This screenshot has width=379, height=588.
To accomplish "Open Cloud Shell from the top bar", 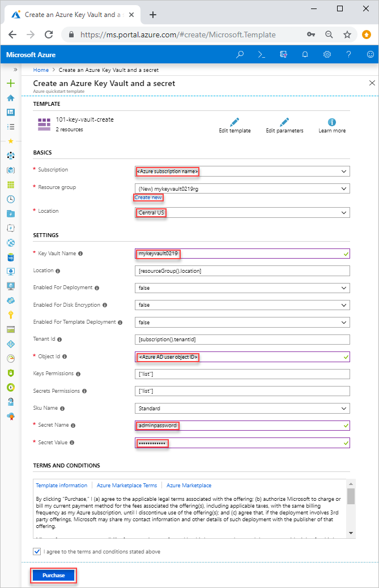I will pyautogui.click(x=261, y=54).
